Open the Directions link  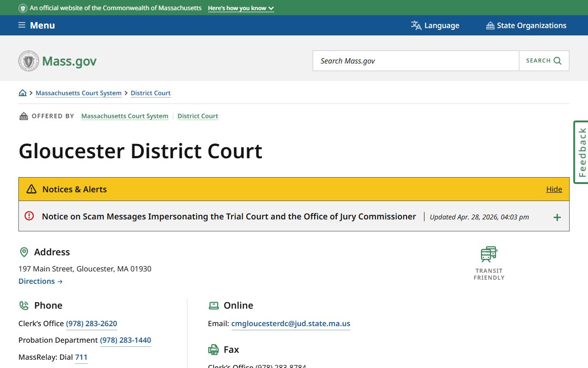tap(40, 281)
